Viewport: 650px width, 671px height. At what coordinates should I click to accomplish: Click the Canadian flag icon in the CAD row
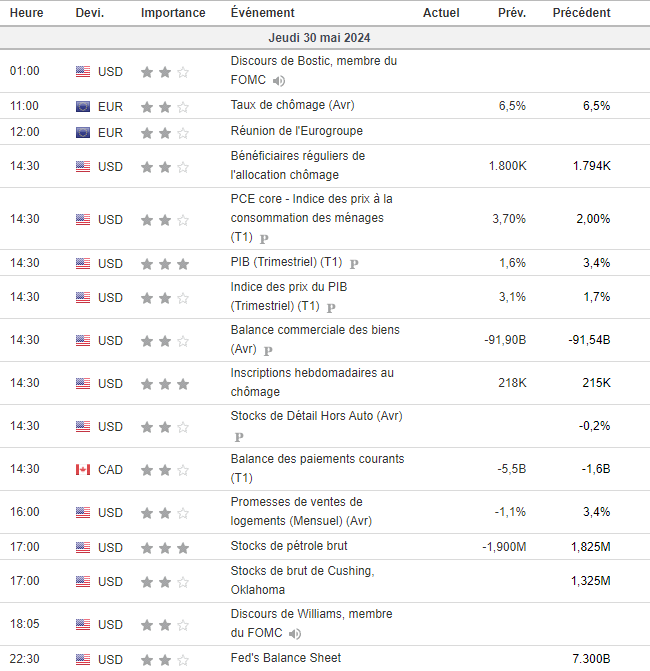click(83, 470)
